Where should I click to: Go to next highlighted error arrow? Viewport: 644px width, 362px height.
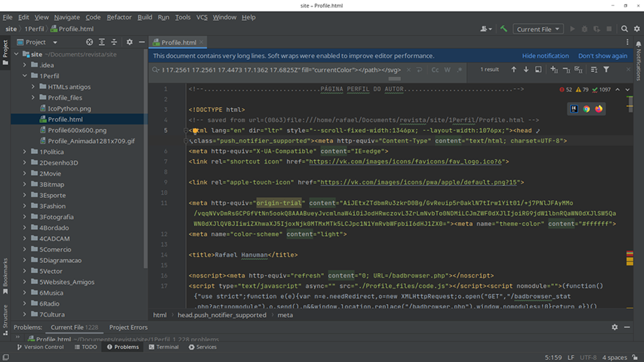pos(627,90)
